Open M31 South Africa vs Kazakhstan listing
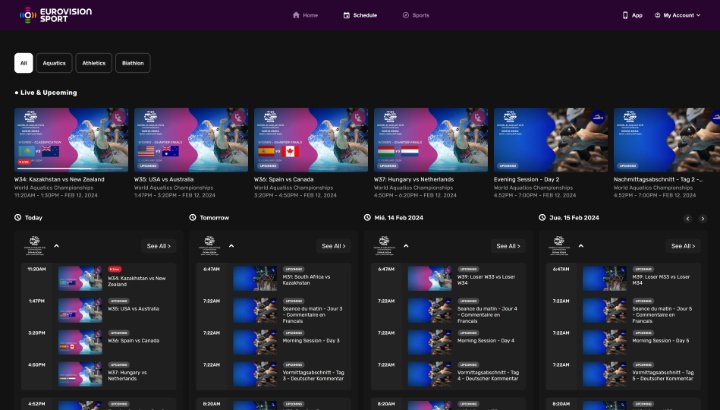Image resolution: width=720 pixels, height=410 pixels. (274, 278)
